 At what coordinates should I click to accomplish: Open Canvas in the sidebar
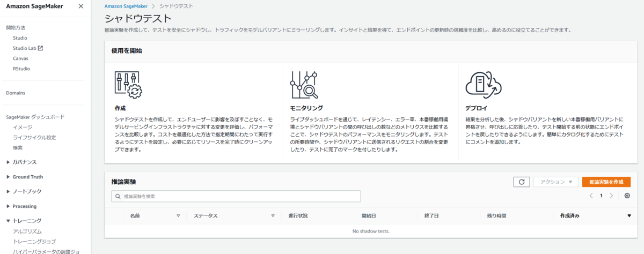point(20,58)
